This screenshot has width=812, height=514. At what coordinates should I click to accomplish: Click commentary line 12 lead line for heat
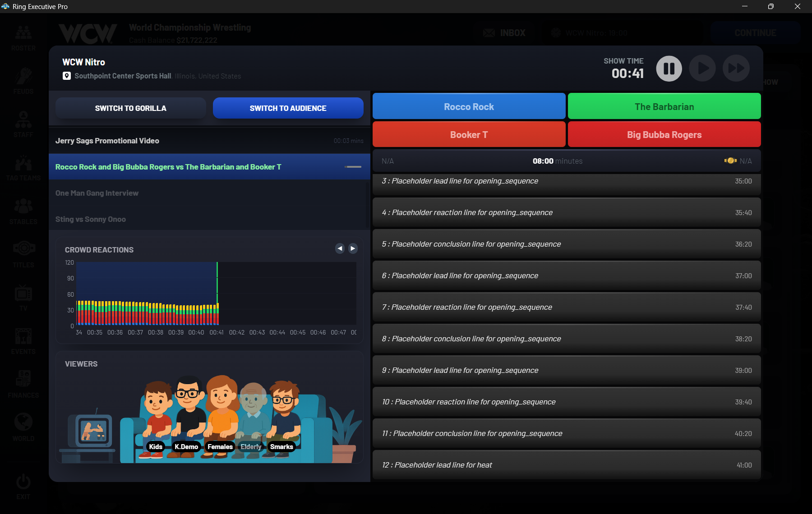[x=567, y=465]
